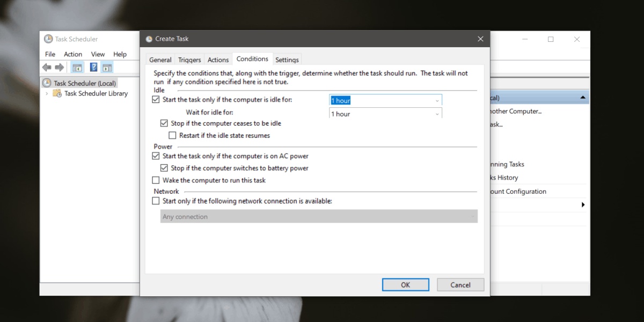Image resolution: width=644 pixels, height=322 pixels.
Task: Switch to the General tab
Action: [x=160, y=60]
